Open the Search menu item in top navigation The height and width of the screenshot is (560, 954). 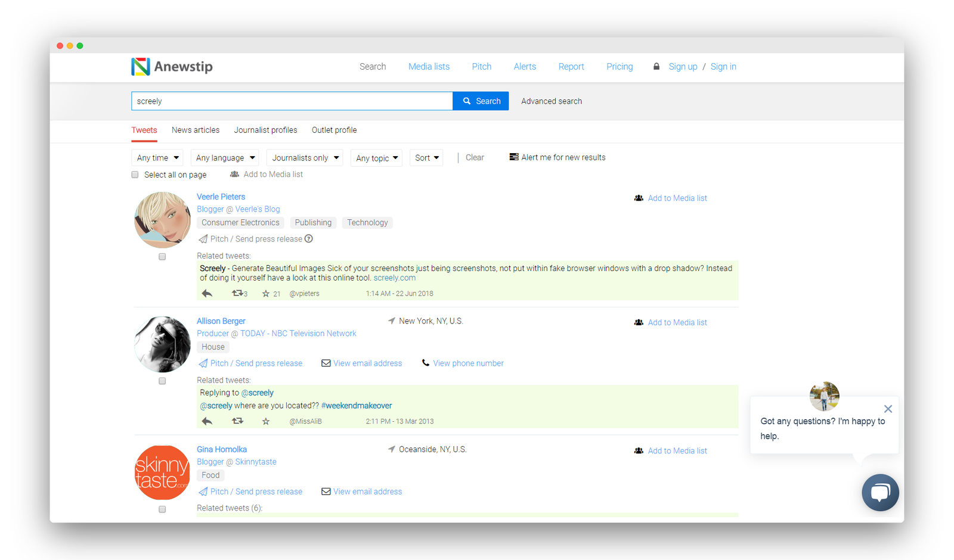point(373,67)
